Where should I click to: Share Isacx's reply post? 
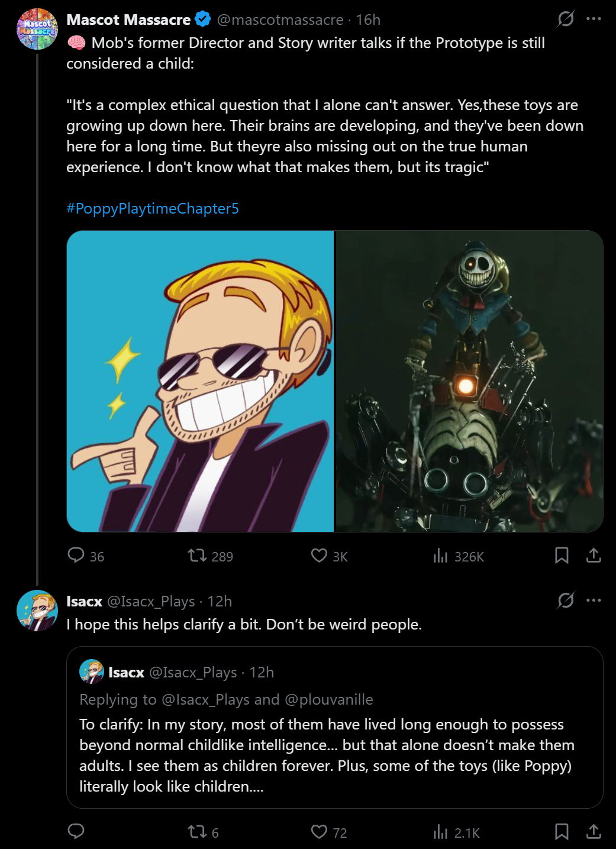click(x=594, y=832)
